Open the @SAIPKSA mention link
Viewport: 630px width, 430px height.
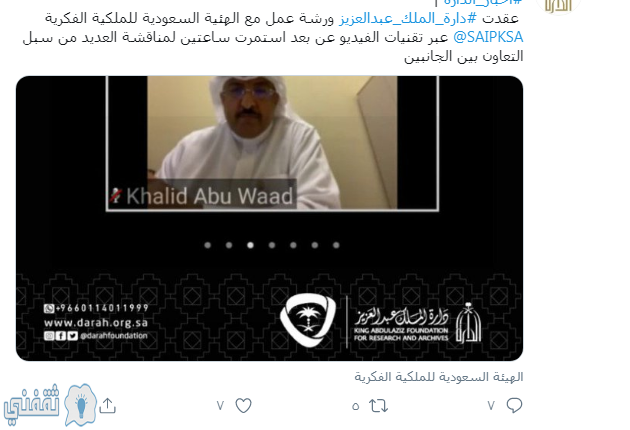pyautogui.click(x=488, y=37)
